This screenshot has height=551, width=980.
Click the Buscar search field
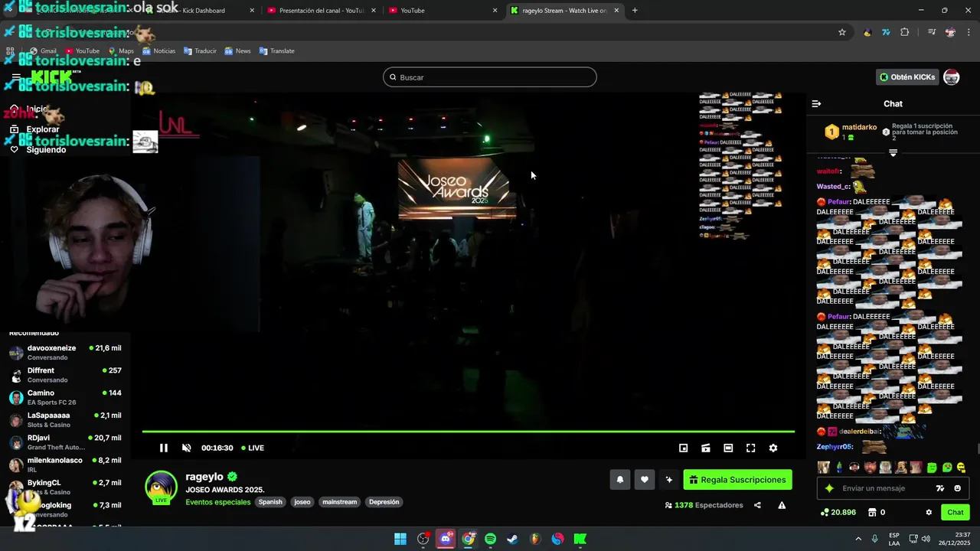[x=490, y=77]
